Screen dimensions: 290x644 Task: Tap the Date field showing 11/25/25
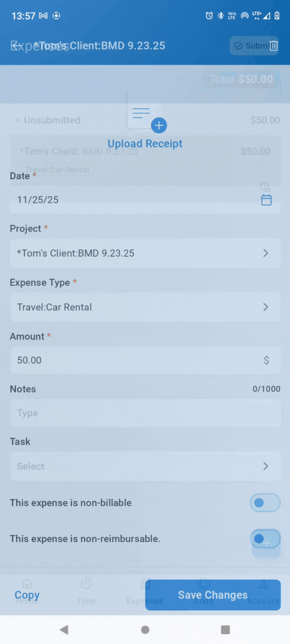coord(134,200)
